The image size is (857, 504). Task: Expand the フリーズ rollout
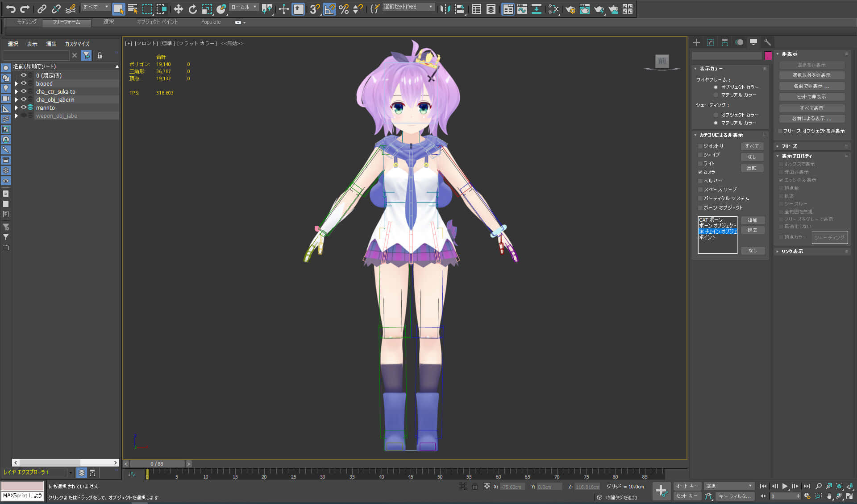812,146
